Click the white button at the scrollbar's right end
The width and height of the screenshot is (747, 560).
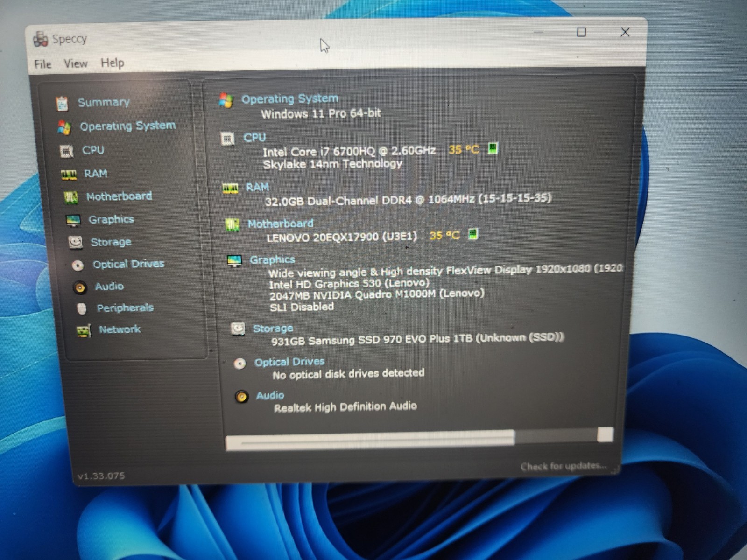tap(605, 434)
